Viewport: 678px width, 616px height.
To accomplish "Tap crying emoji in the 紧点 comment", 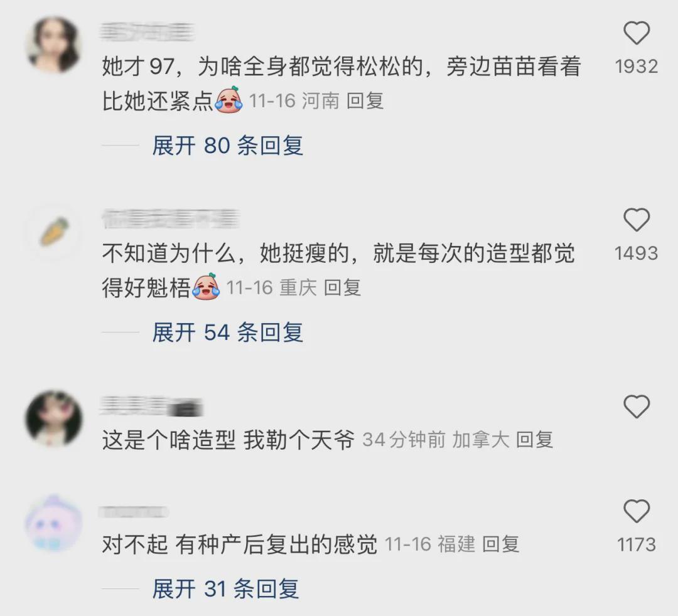I will tap(229, 100).
